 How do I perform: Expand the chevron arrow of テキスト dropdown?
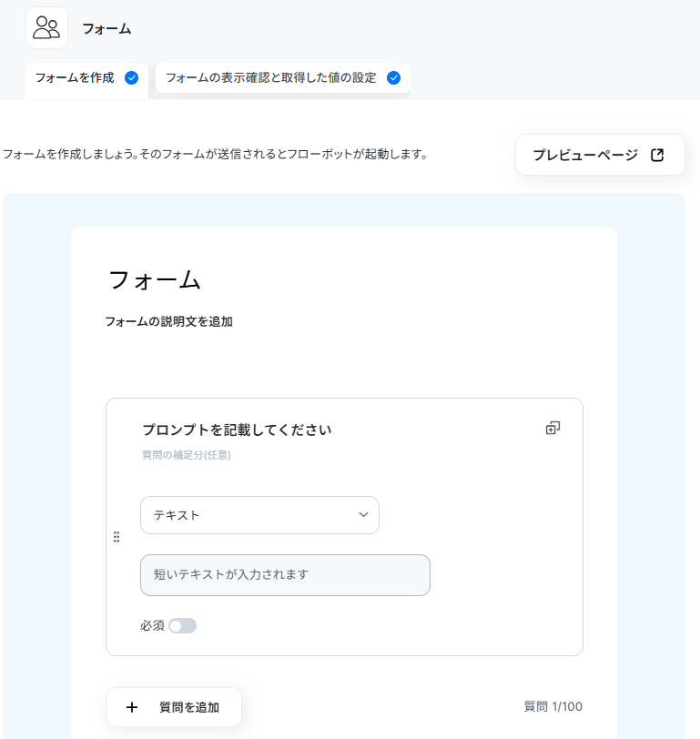[363, 515]
